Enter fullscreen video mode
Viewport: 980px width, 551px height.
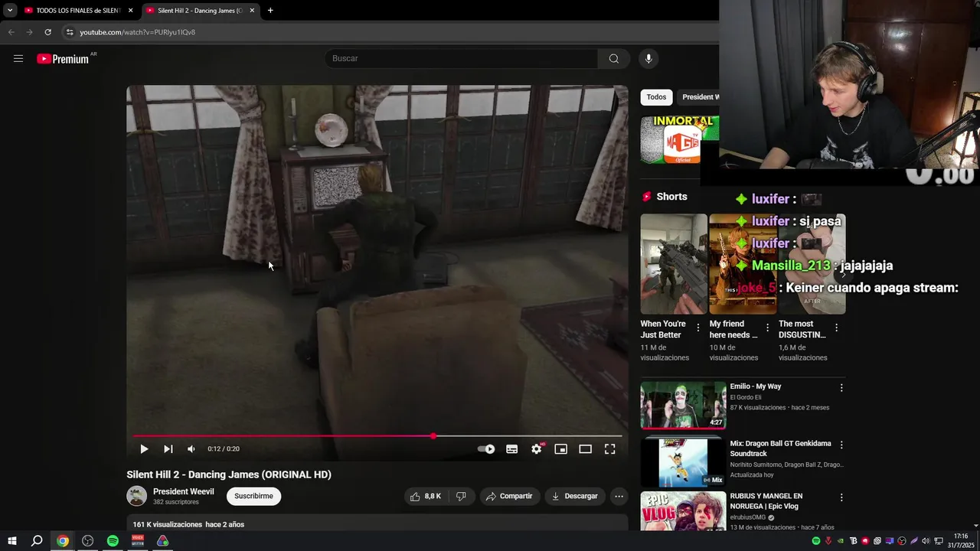pyautogui.click(x=610, y=449)
